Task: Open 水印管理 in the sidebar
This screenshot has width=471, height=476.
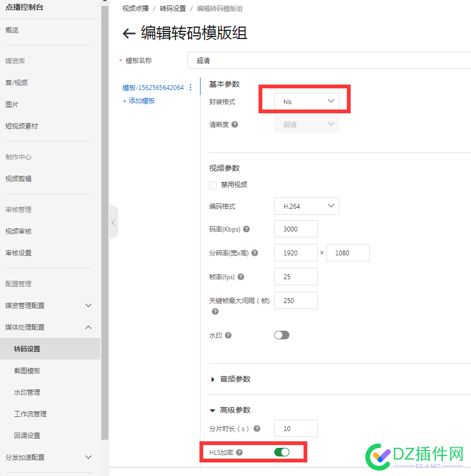Action: pyautogui.click(x=27, y=392)
